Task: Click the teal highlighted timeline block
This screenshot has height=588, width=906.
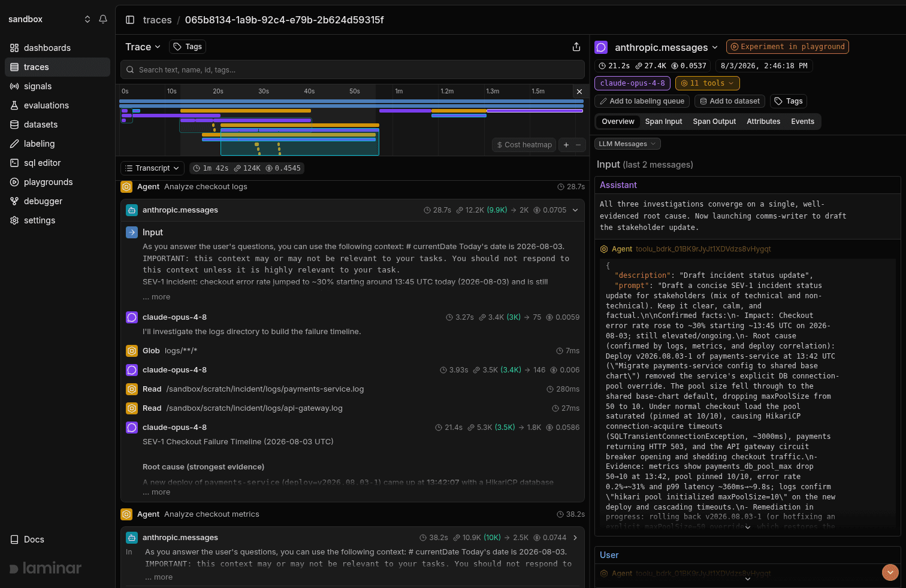Action: 300,143
